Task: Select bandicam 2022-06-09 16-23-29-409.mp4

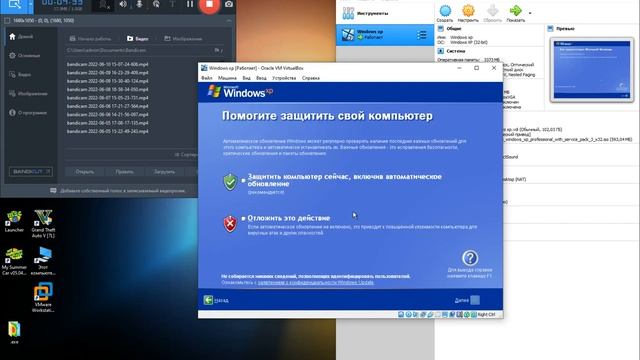Action: [x=108, y=73]
